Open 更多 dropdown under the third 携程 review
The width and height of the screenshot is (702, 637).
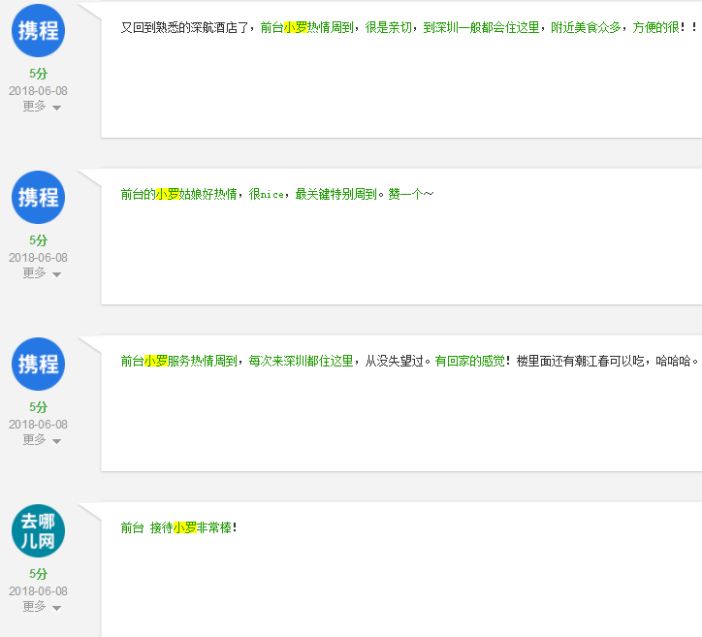[41, 440]
